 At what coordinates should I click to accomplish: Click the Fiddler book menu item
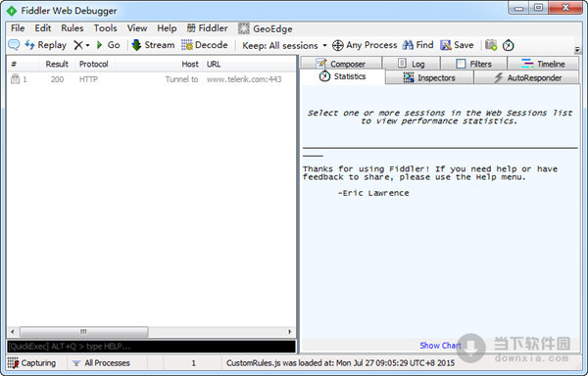click(207, 28)
